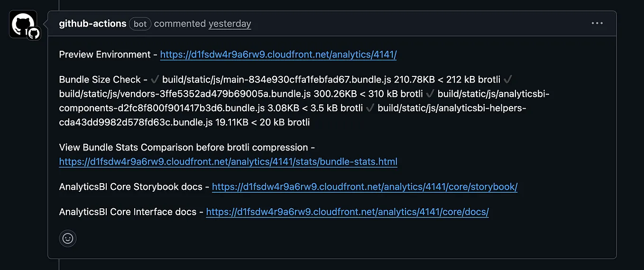644x270 pixels.
Task: Click the checkmark before the main bundle
Action: pos(155,79)
